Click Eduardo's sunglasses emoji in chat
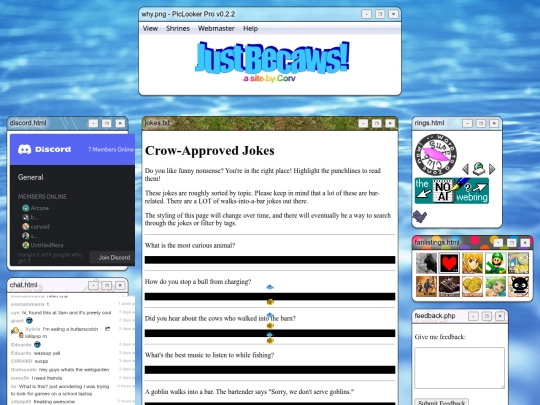The image size is (540, 405). point(37,344)
